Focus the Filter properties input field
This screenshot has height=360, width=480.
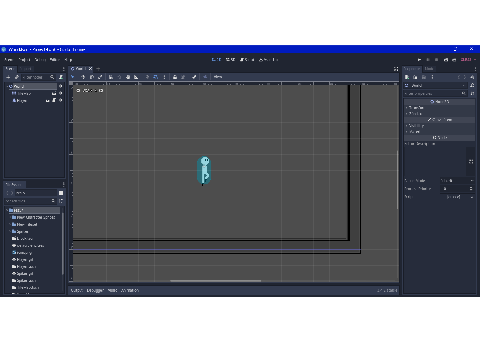[436, 94]
